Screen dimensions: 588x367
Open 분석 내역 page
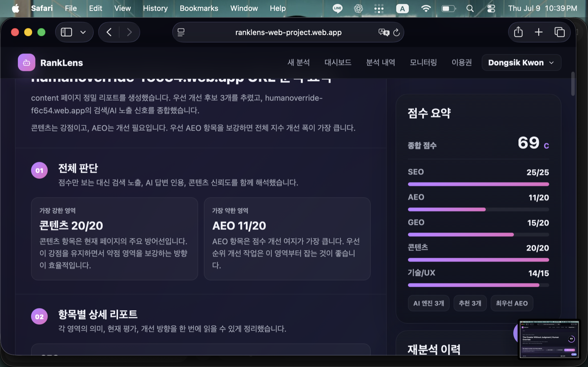pos(381,63)
